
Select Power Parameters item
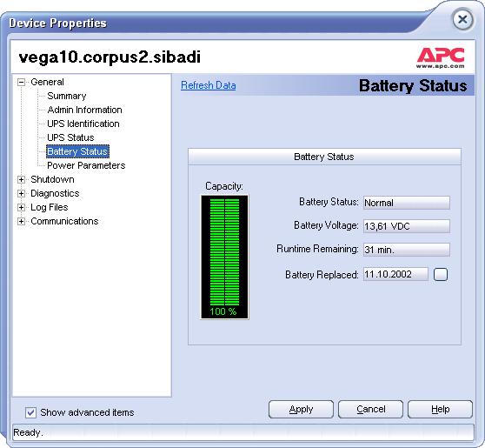[86, 165]
